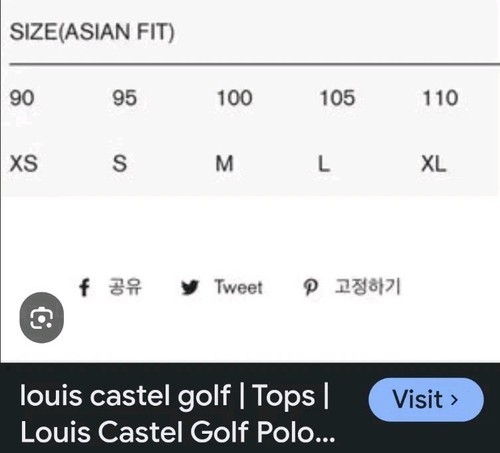Select size 105 in the size table
The image size is (500, 453).
337,98
